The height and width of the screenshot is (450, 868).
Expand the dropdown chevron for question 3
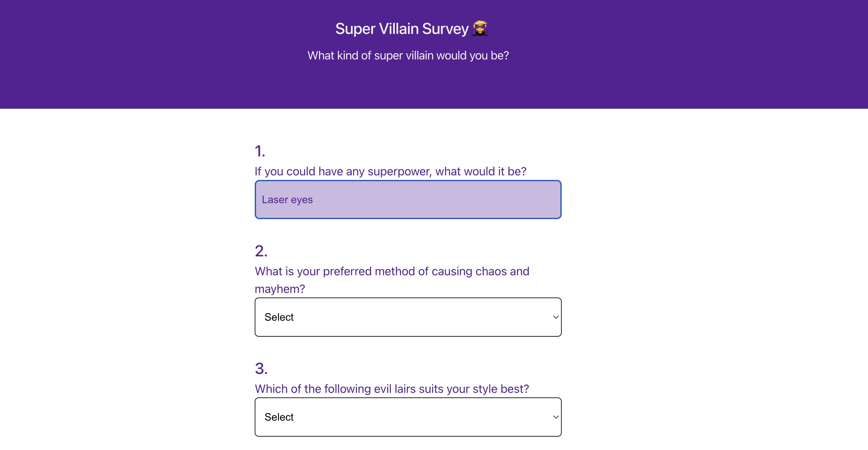(x=555, y=417)
